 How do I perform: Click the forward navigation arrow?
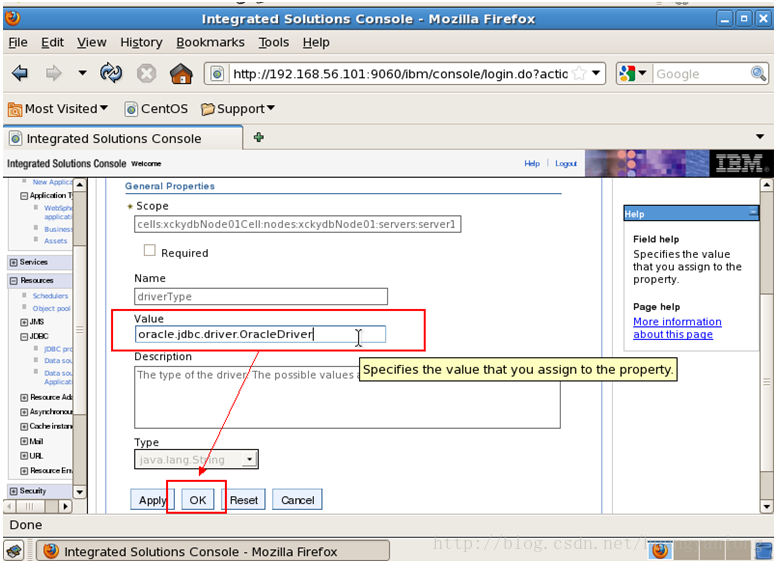pos(53,74)
